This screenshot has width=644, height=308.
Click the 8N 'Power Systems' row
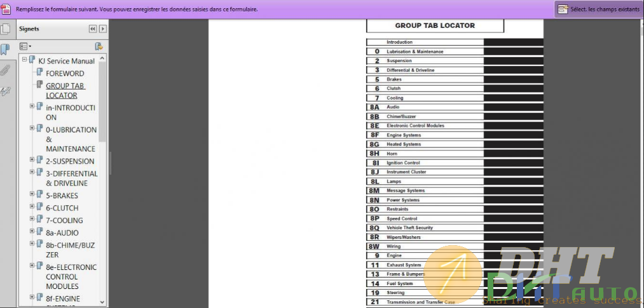point(425,200)
